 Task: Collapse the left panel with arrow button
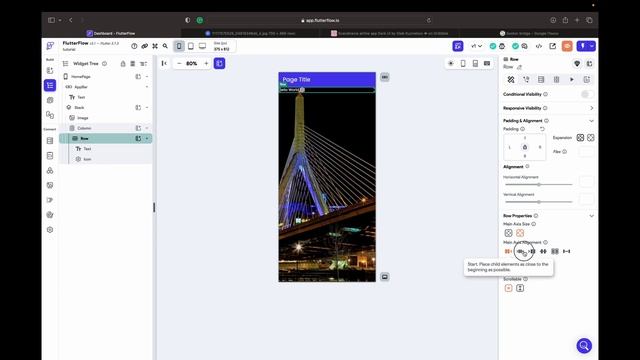(164, 63)
